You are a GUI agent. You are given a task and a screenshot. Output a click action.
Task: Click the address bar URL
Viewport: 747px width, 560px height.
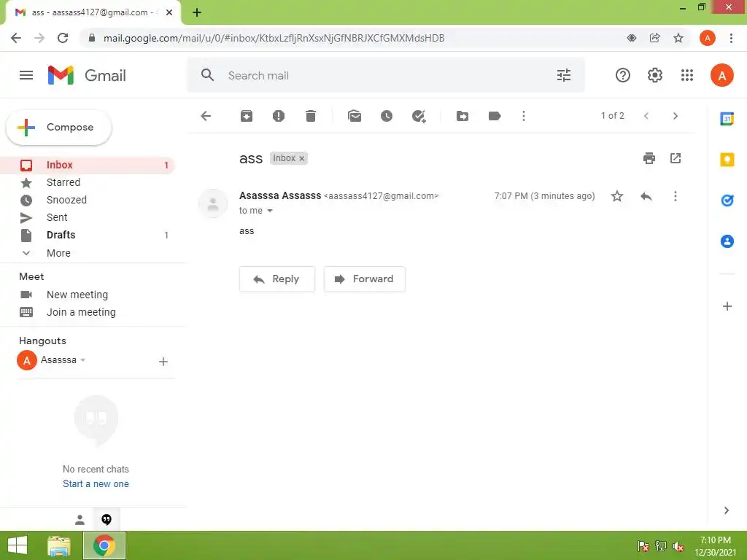coord(274,38)
